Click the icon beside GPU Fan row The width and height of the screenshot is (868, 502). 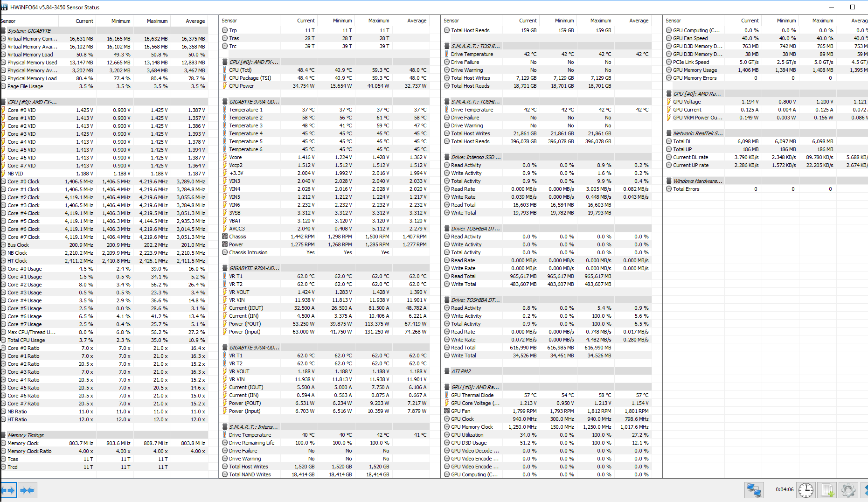coord(446,411)
